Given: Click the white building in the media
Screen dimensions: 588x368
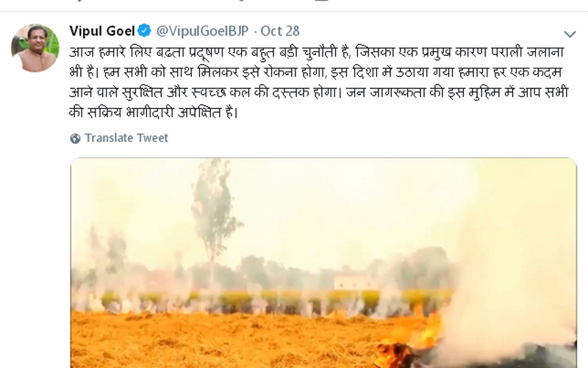Looking at the screenshot, I should tap(351, 280).
